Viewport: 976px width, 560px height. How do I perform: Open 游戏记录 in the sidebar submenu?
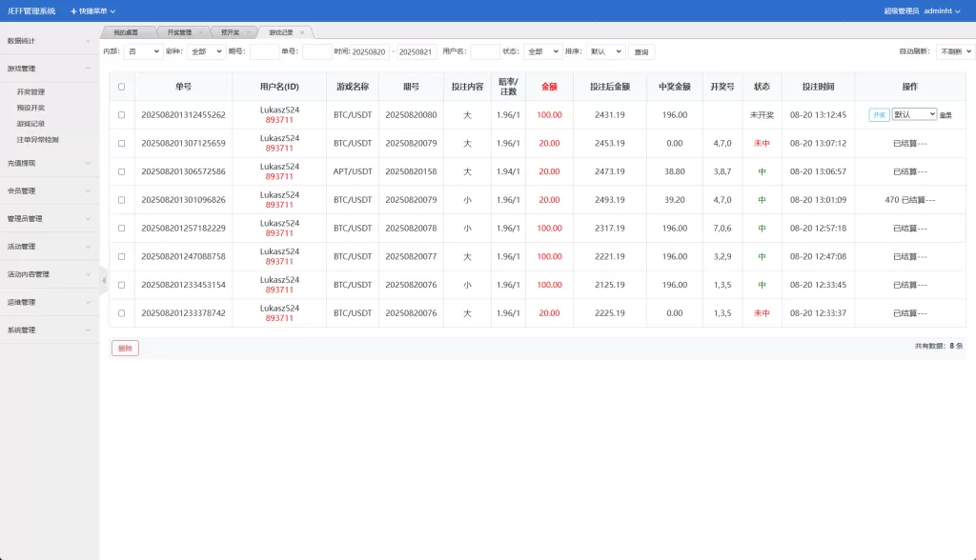(x=30, y=124)
